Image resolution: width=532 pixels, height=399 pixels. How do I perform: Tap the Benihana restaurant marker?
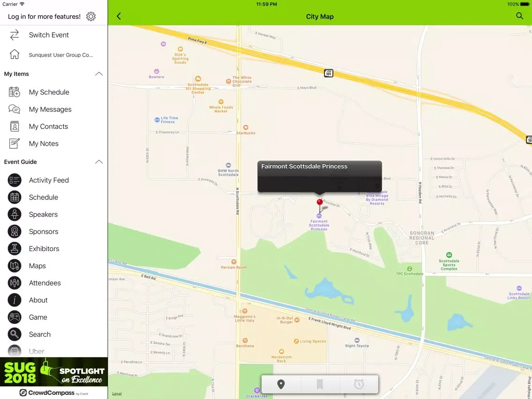coord(245,340)
